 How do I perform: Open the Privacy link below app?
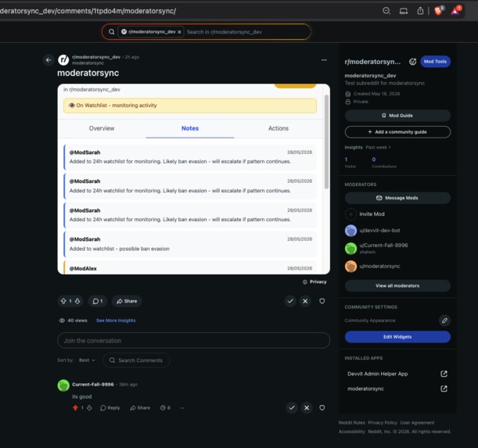pyautogui.click(x=314, y=282)
